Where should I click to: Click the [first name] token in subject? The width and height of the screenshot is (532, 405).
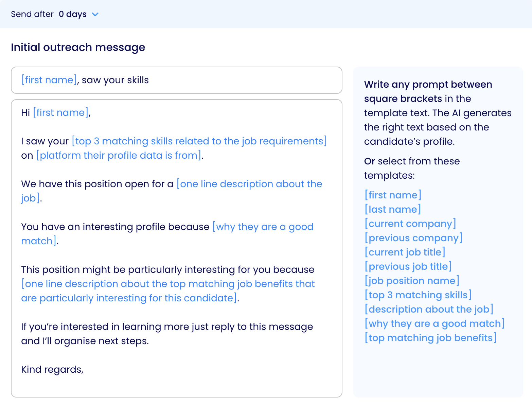[x=49, y=80]
